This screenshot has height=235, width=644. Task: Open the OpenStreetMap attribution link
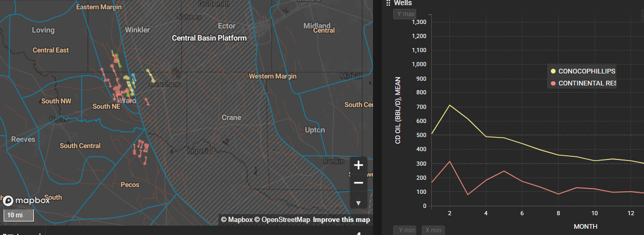pyautogui.click(x=282, y=219)
